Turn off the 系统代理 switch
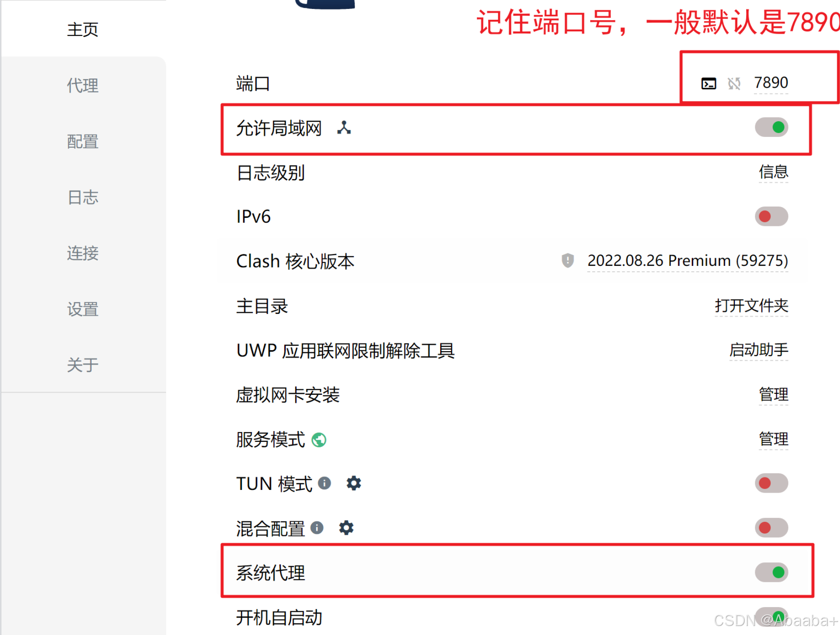This screenshot has width=840, height=635. click(771, 572)
